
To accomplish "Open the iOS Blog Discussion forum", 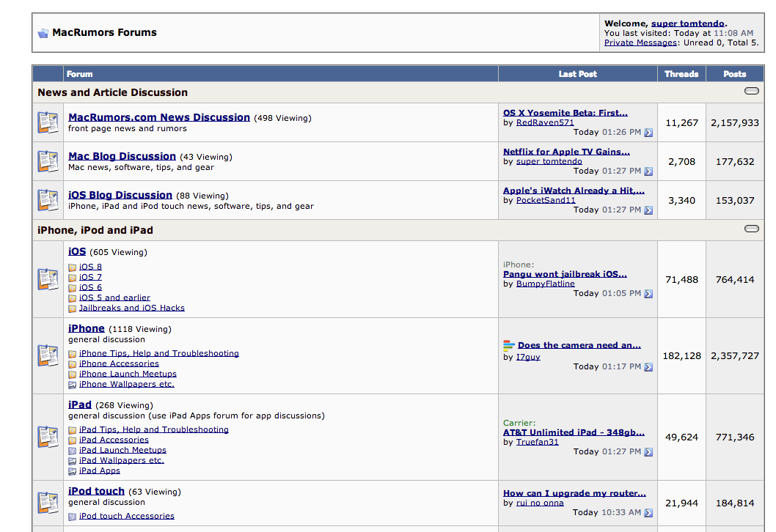I will (x=120, y=195).
